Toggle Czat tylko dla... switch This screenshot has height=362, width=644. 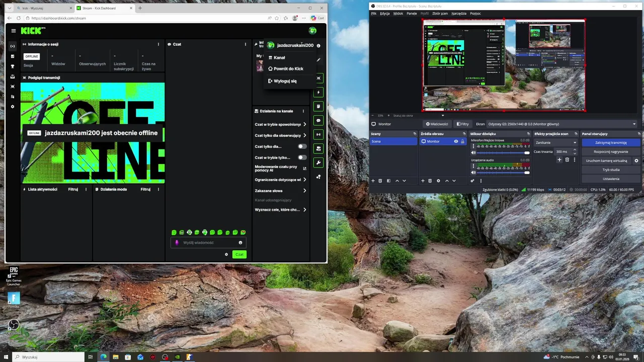(x=302, y=146)
